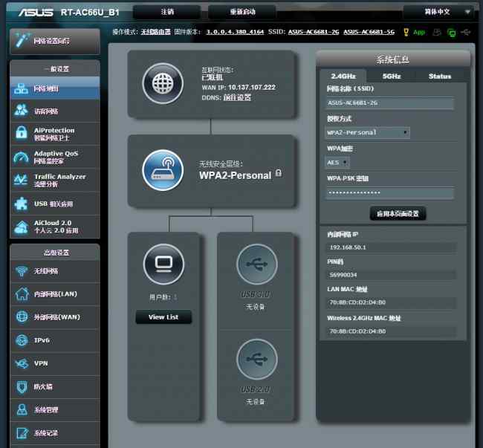483x448 pixels.
Task: Open the authentication method WPA2-Personal dropdown
Action: [368, 133]
